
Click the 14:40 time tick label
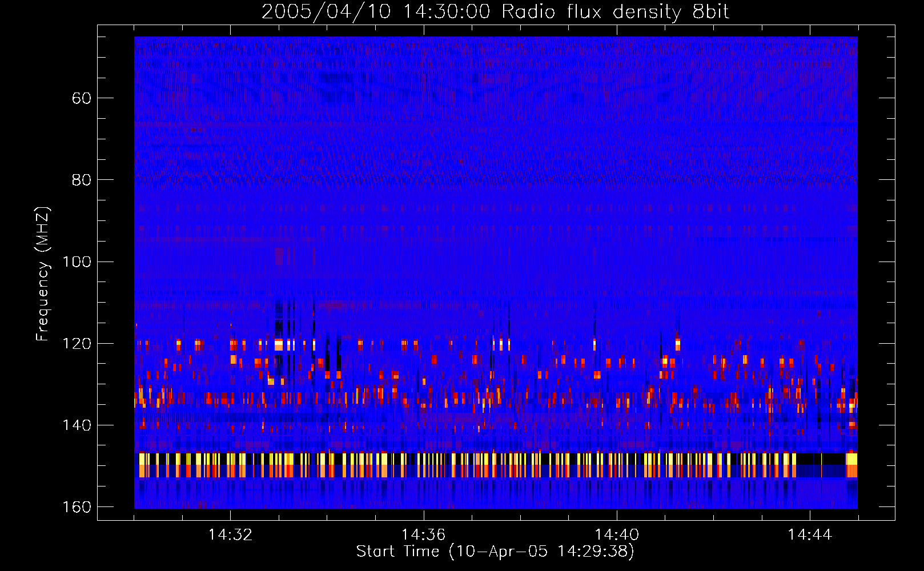616,534
